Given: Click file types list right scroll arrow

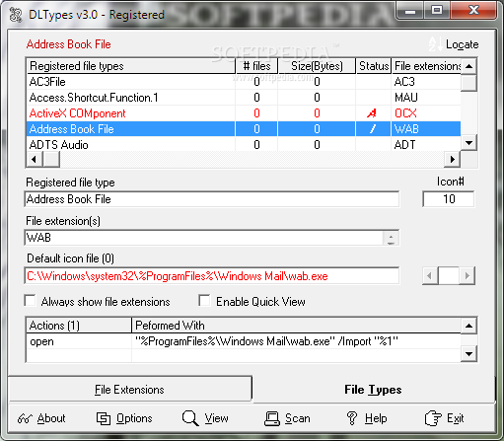Looking at the screenshot, I should point(453,160).
